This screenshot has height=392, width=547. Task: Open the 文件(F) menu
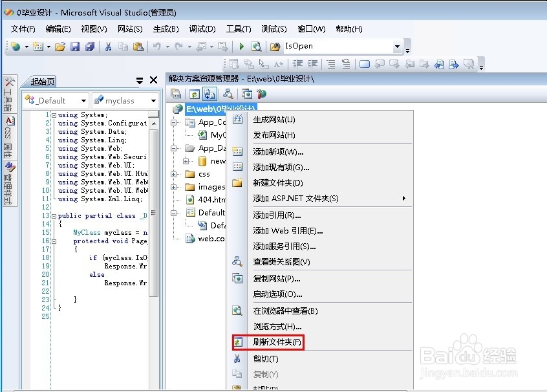tap(23, 29)
